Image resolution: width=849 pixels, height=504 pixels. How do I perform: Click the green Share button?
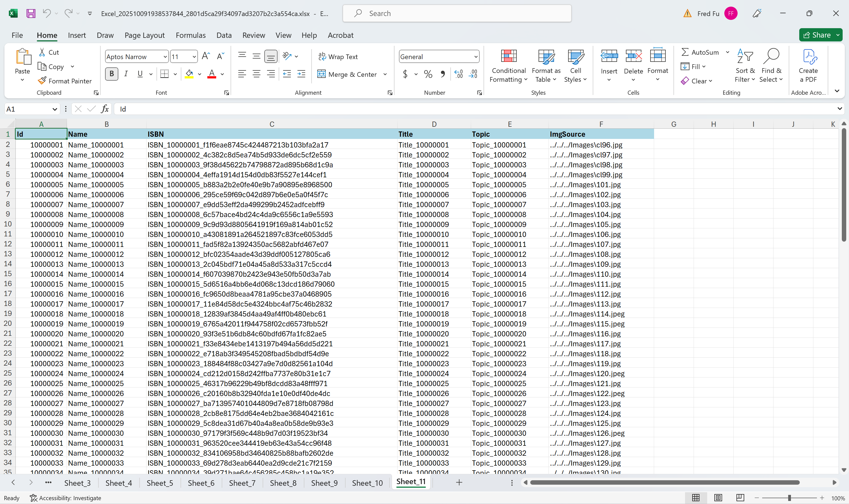816,35
